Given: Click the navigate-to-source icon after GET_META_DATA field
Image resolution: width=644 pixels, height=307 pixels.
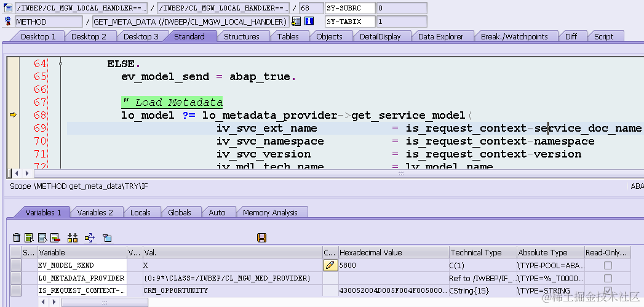Looking at the screenshot, I should coord(296,22).
